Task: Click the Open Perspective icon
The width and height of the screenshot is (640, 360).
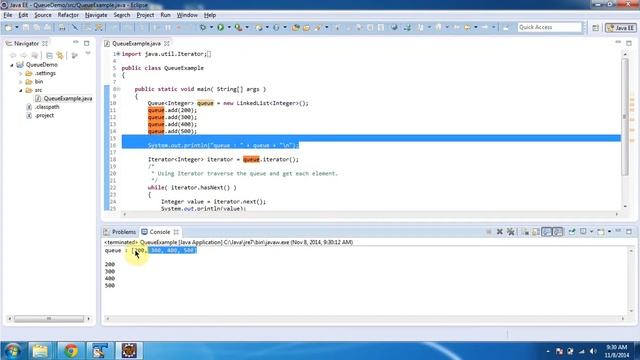Action: pyautogui.click(x=596, y=27)
